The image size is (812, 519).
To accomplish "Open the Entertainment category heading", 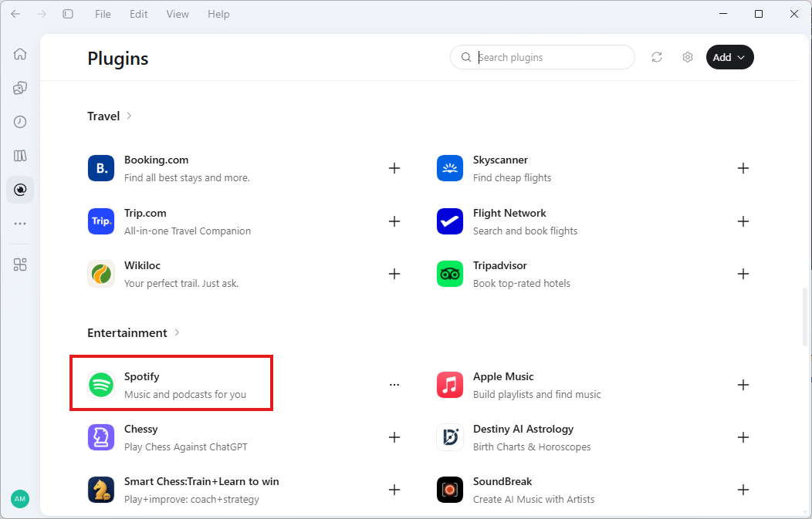I will 127,332.
